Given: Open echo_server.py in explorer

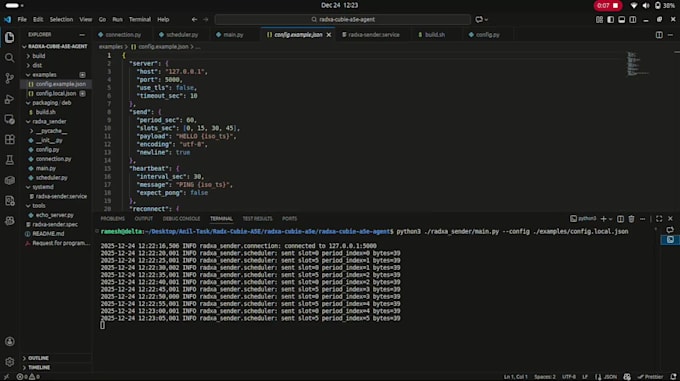Looking at the screenshot, I should 56,215.
